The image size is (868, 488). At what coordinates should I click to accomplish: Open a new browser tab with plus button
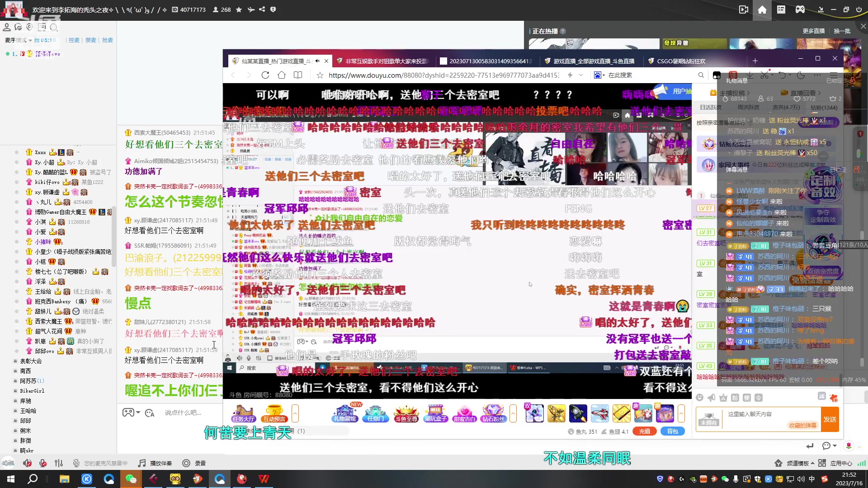tap(755, 61)
